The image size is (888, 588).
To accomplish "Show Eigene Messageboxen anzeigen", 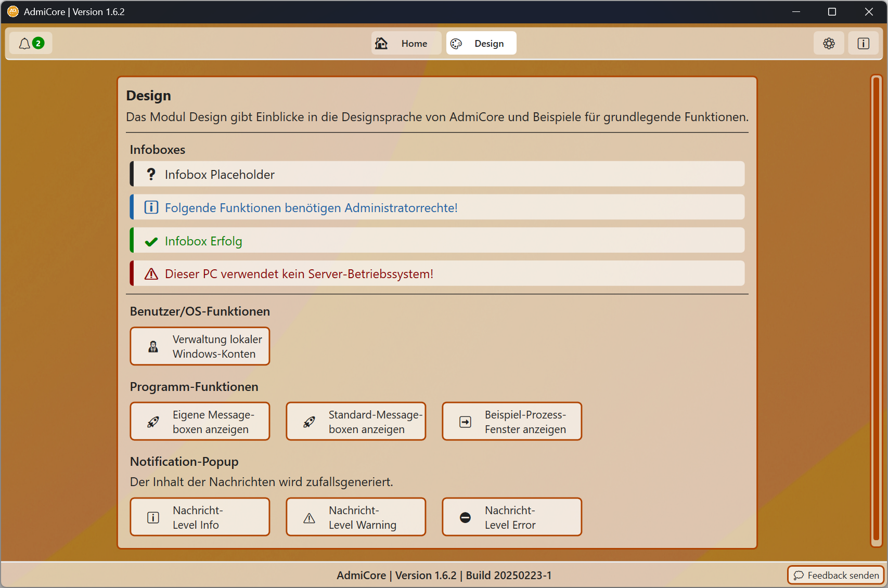I will (x=200, y=421).
